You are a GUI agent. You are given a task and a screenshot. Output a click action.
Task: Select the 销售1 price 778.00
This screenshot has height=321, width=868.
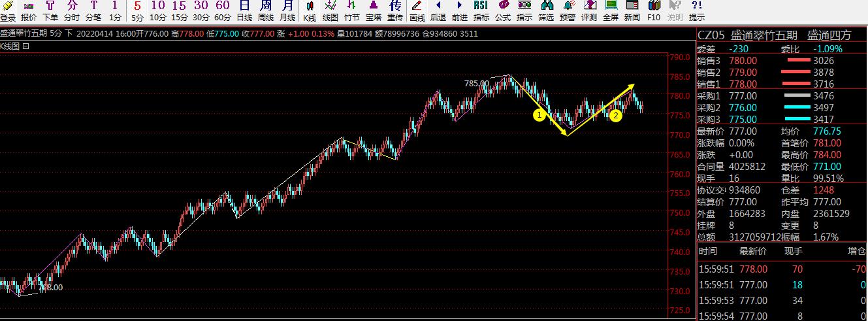[743, 84]
